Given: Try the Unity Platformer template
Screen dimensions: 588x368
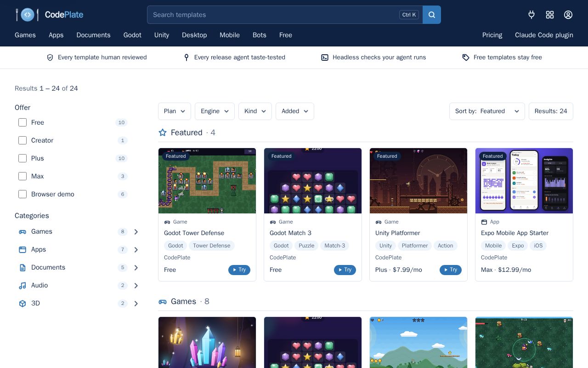Looking at the screenshot, I should 451,270.
